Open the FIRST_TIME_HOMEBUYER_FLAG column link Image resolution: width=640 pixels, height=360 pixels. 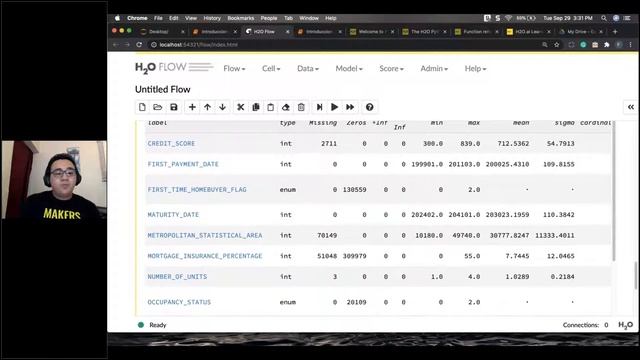point(197,189)
